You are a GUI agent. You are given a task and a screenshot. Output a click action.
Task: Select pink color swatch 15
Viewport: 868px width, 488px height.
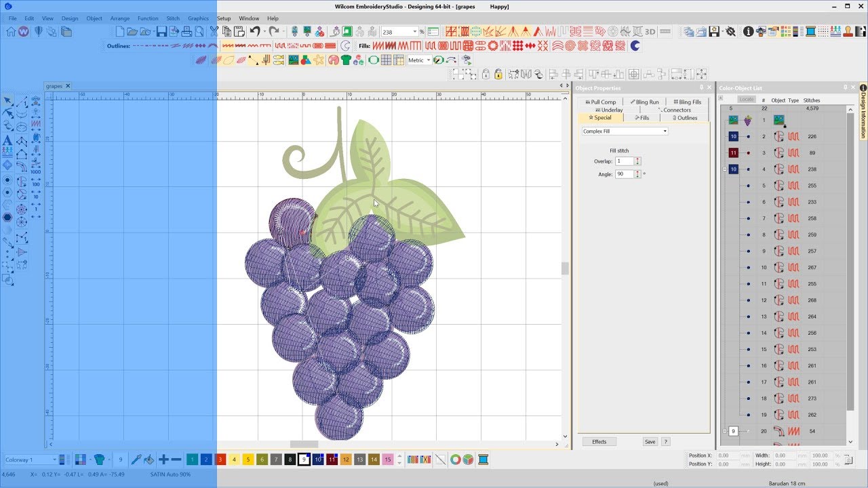pyautogui.click(x=388, y=460)
